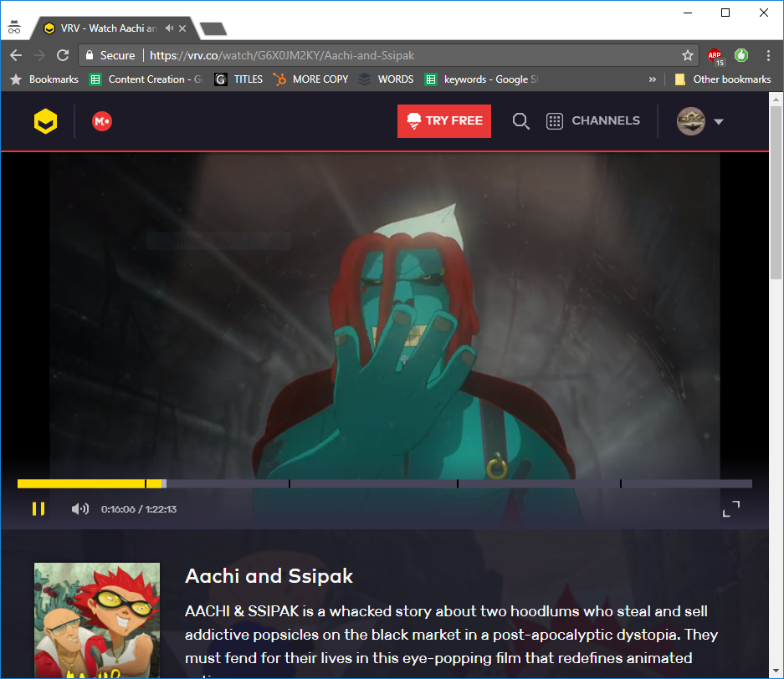Open the green thumbs-up extension icon
784x679 pixels.
pyautogui.click(x=741, y=55)
